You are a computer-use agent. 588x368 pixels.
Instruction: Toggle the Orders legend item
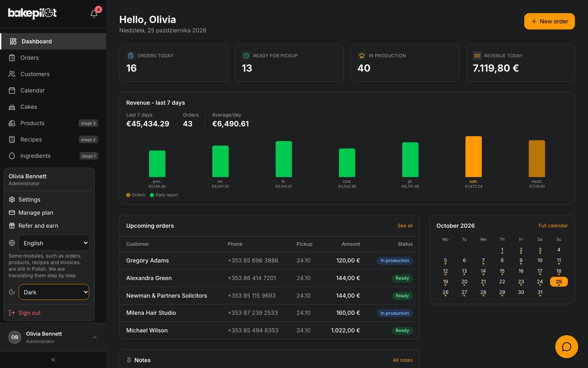(x=136, y=195)
